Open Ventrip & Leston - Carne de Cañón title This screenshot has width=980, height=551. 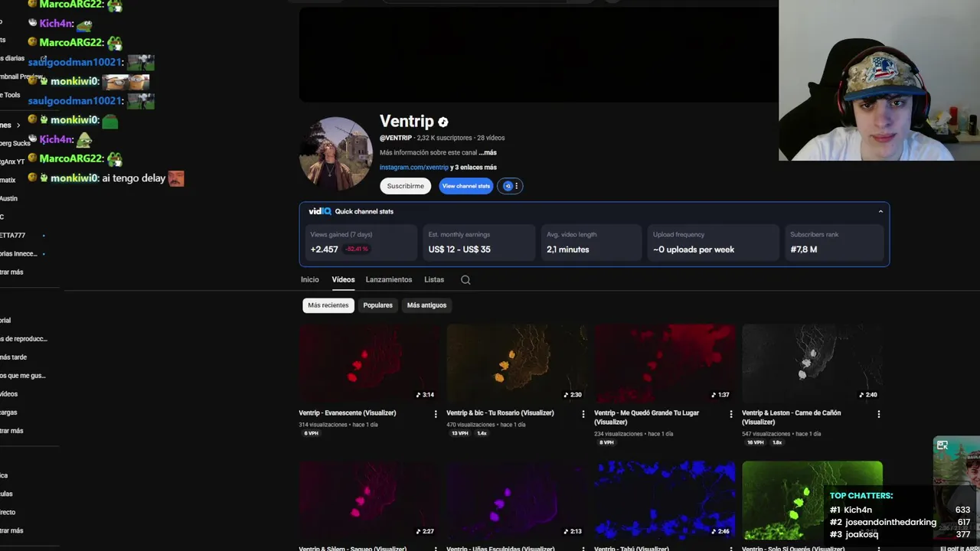(x=791, y=417)
